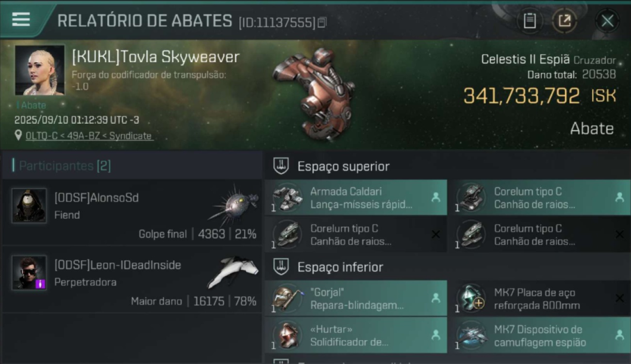This screenshot has width=631, height=364.
Task: Select the Perpetradora ship icon
Action: (233, 272)
